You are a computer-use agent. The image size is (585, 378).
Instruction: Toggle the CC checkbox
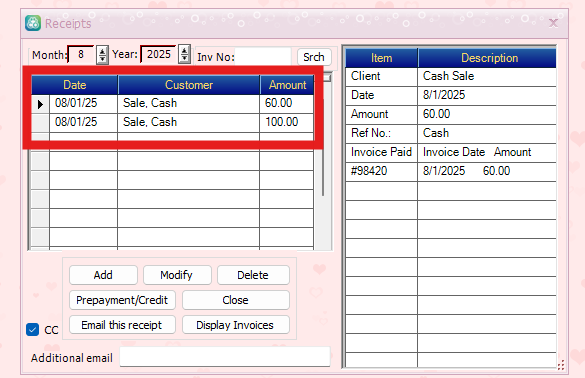pyautogui.click(x=32, y=329)
